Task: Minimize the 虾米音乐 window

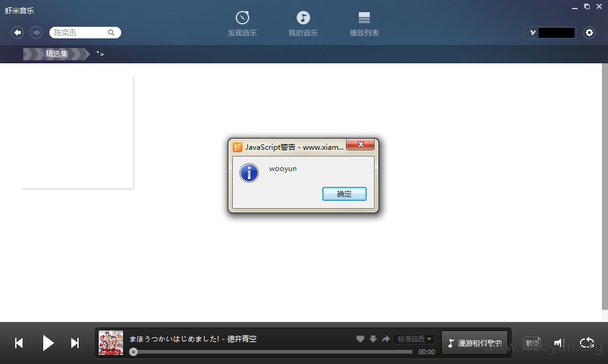Action: pos(574,7)
